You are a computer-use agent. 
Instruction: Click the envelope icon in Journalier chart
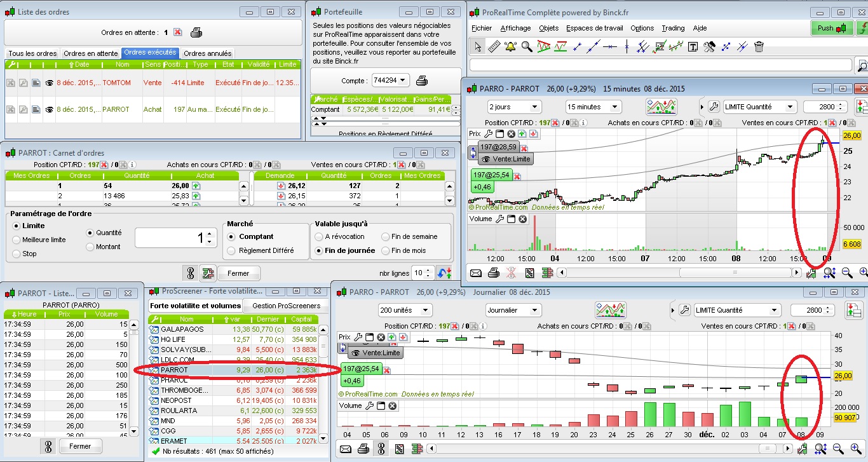pyautogui.click(x=346, y=449)
